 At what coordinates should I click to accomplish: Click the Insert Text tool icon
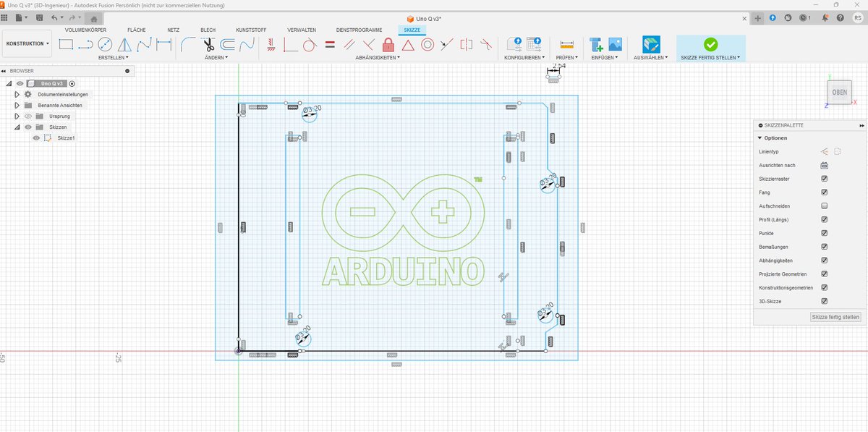pyautogui.click(x=596, y=44)
